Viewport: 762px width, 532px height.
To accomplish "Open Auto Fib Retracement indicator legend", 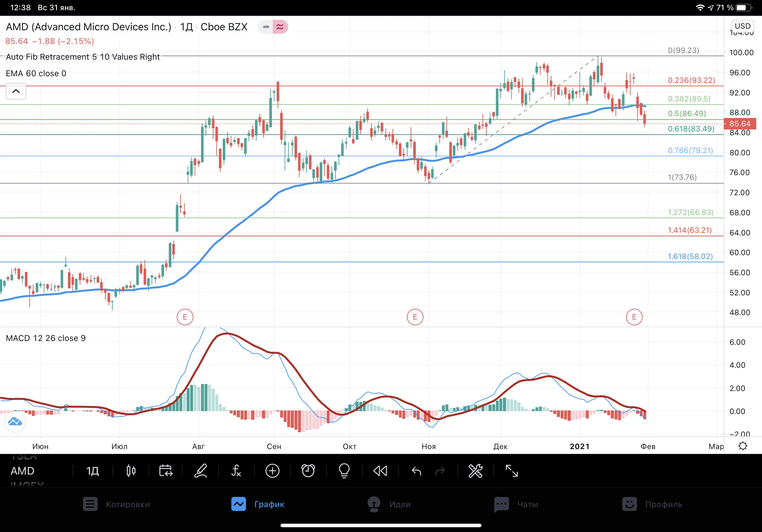I will 83,57.
